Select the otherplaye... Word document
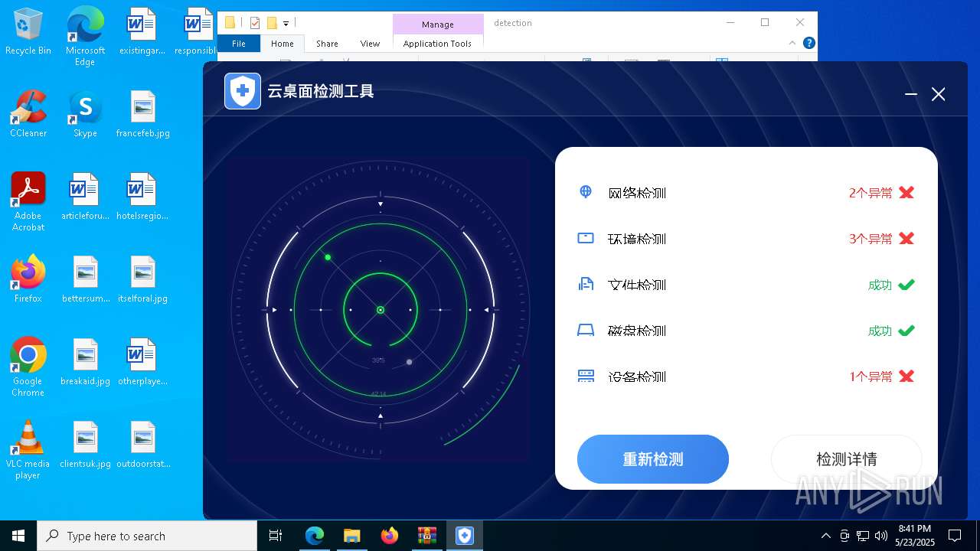980x551 pixels. (142, 362)
